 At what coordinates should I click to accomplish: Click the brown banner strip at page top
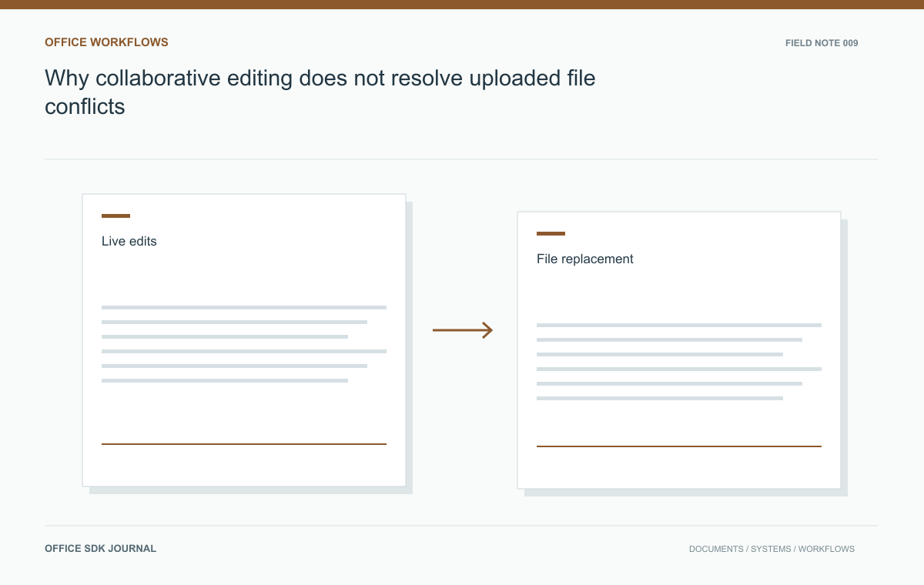462,5
